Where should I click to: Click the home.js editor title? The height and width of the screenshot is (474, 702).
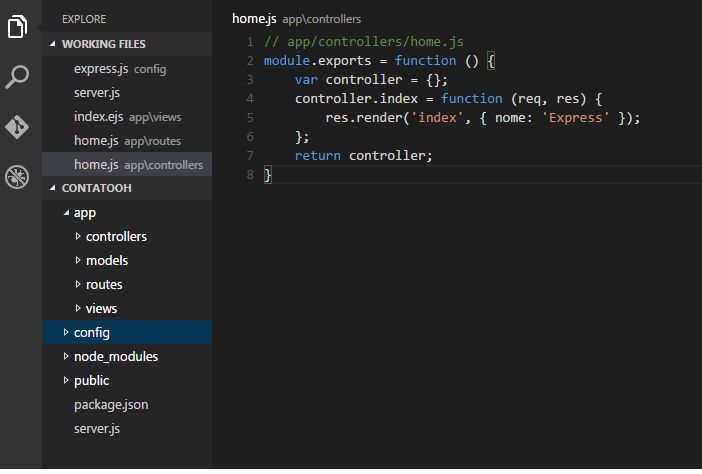point(254,19)
